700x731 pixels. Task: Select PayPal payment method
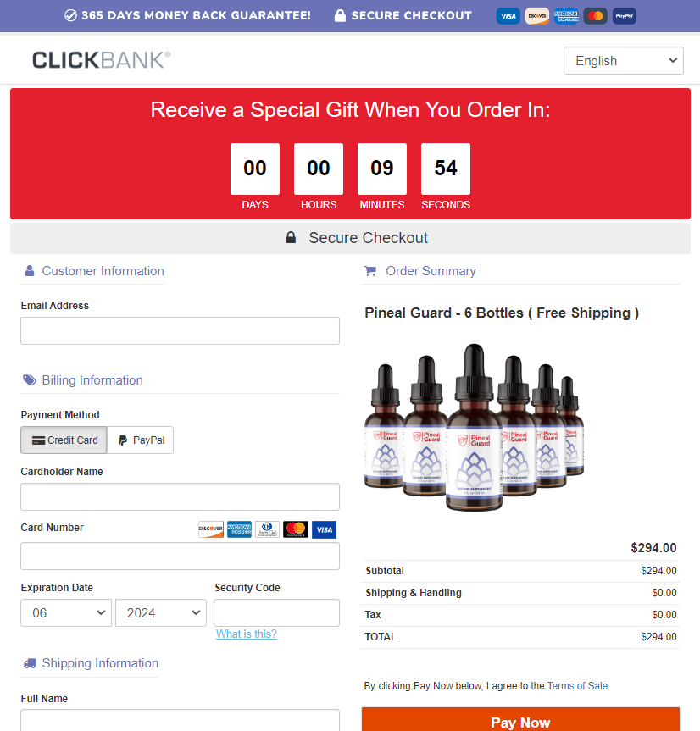click(x=141, y=440)
